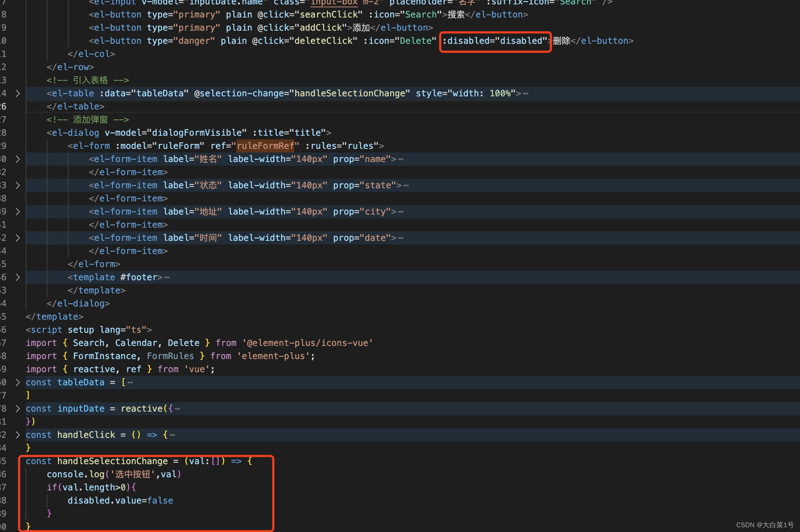Screen dimensions: 800x532
Task: Click the 删除 button label text
Action: (x=562, y=41)
